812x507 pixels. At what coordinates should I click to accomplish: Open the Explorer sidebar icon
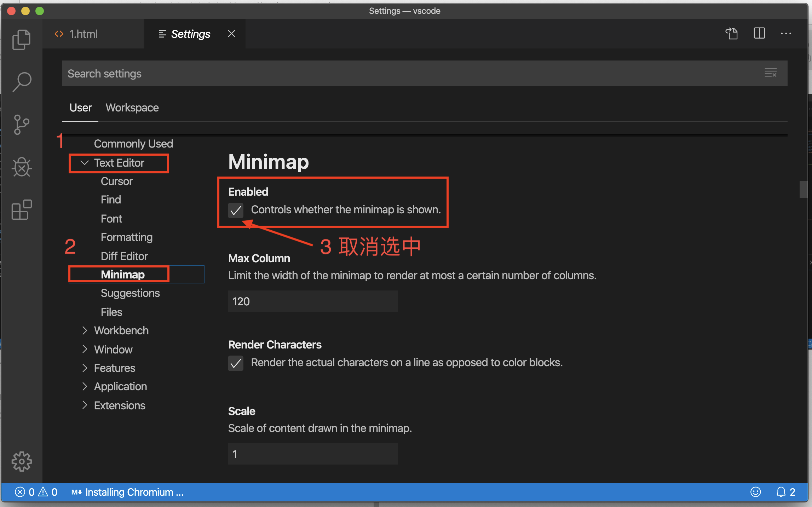(22, 40)
